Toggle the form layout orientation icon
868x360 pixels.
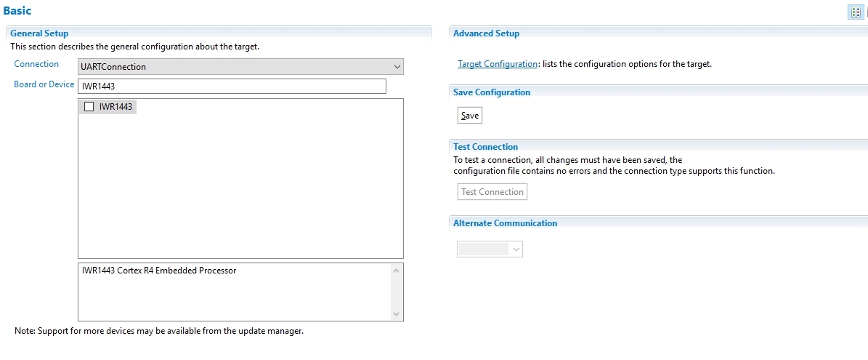coord(856,12)
